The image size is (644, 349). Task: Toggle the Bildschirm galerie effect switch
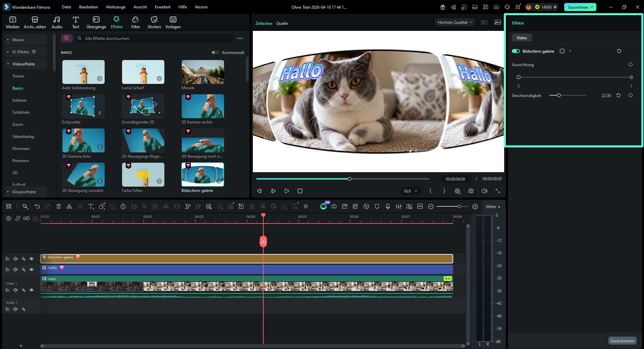(516, 51)
